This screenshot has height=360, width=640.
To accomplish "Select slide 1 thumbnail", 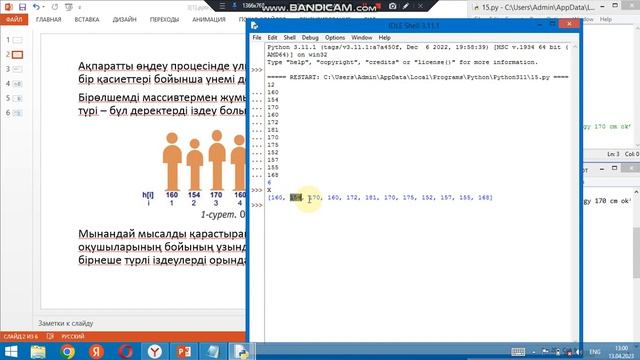I will (17, 40).
